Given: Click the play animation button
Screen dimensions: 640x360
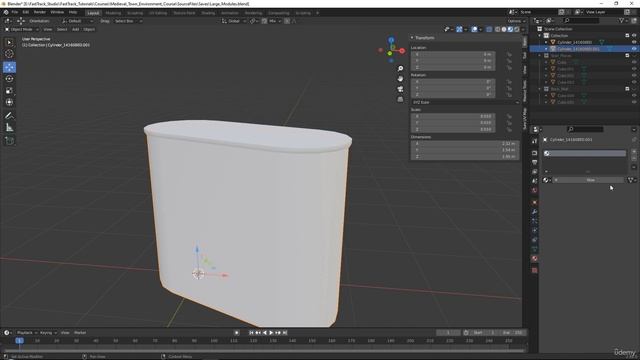Looking at the screenshot, I should click(271, 333).
